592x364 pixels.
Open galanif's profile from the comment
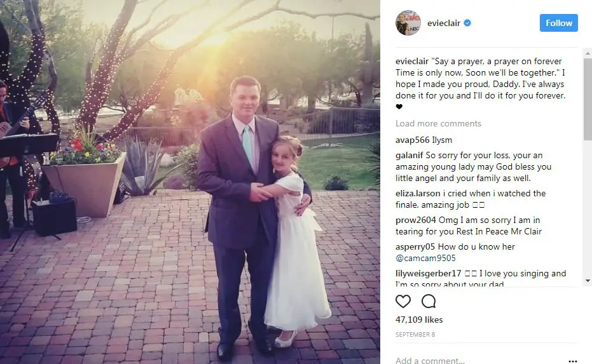click(410, 156)
